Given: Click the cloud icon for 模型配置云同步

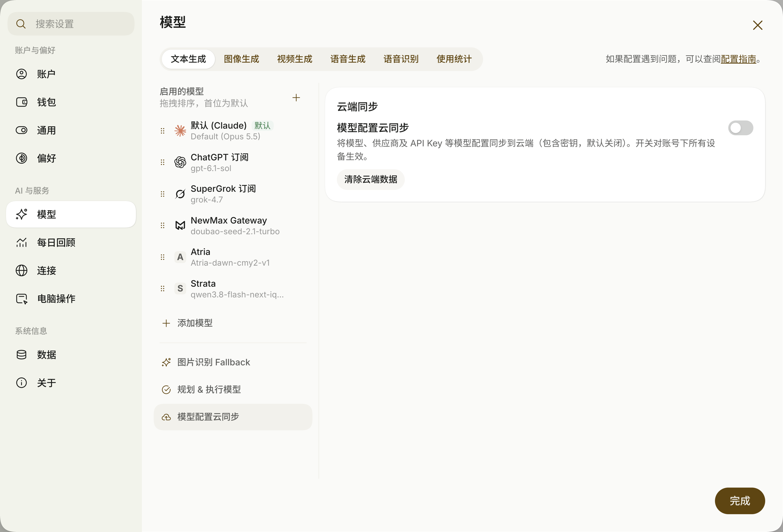Looking at the screenshot, I should tap(166, 417).
